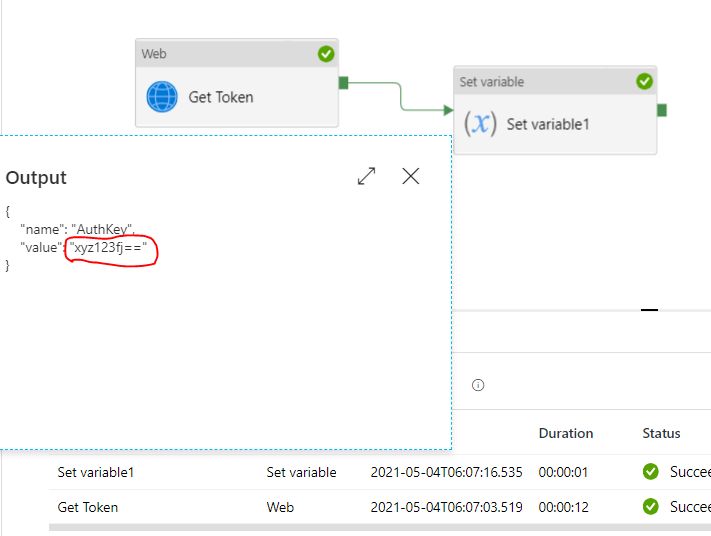This screenshot has width=711, height=536.
Task: Select the Set variable1 activity node
Action: 555,110
